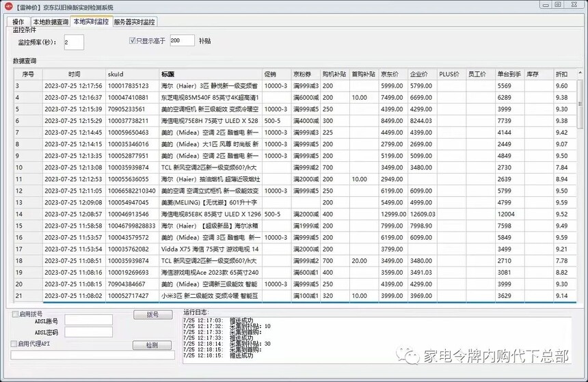Select 单台到手 cell 12004
This screenshot has height=382, width=588.
pos(510,214)
